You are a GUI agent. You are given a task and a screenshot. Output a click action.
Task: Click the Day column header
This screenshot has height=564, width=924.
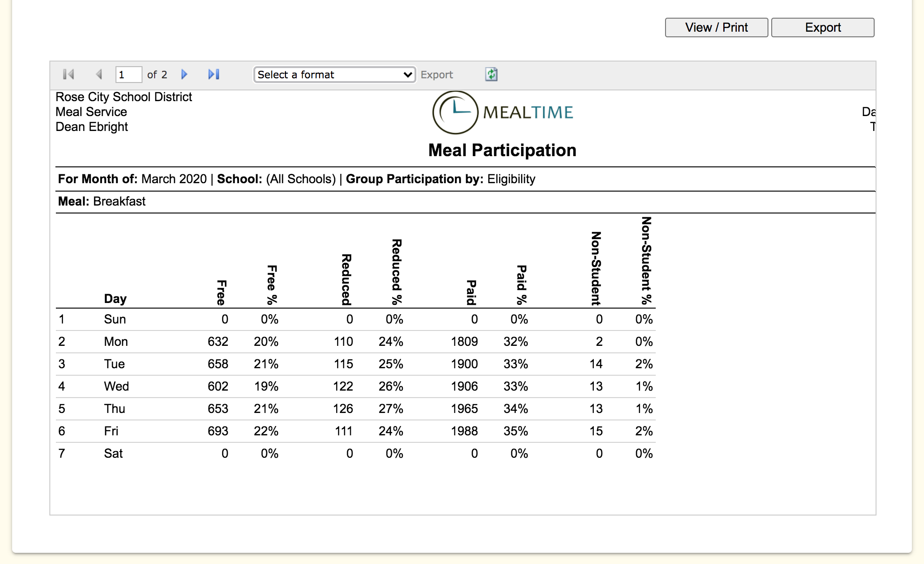115,299
